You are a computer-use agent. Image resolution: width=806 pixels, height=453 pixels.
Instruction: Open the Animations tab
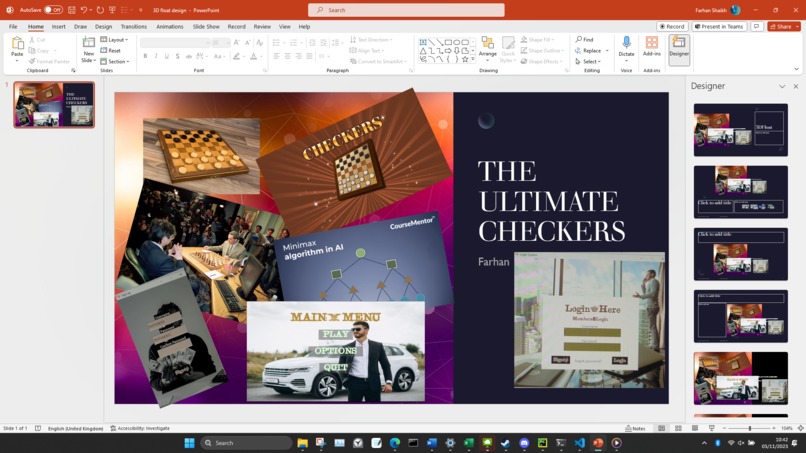pyautogui.click(x=170, y=26)
